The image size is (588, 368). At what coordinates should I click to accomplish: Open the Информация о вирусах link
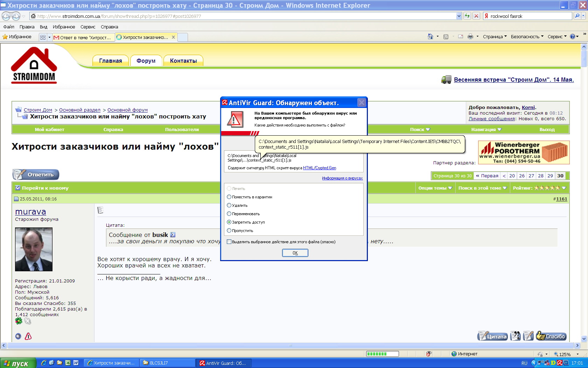tap(342, 178)
